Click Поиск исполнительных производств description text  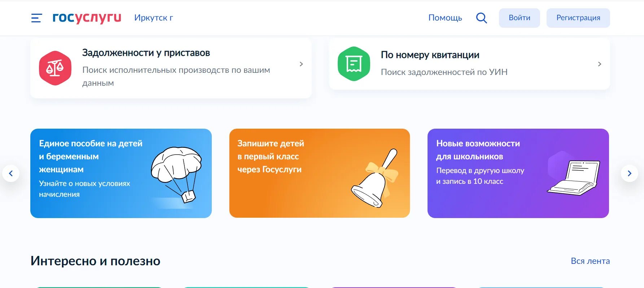coord(176,76)
